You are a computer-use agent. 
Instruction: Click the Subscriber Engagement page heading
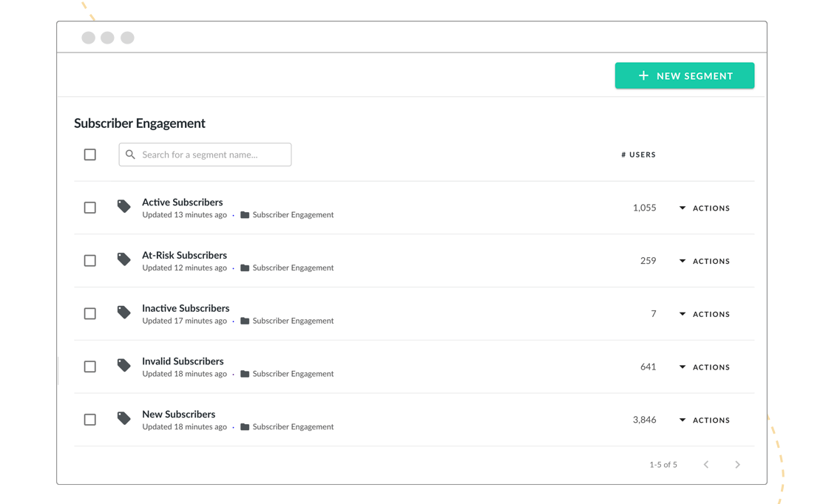pos(140,123)
